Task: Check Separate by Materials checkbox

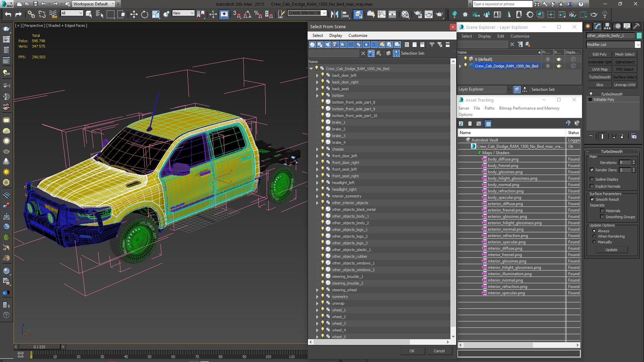Action: (x=602, y=211)
